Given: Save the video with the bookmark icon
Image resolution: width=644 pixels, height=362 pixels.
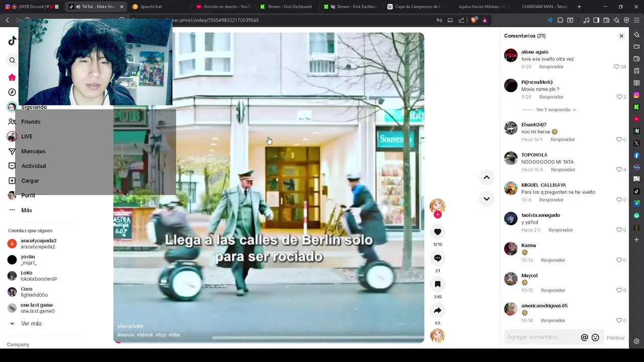Looking at the screenshot, I should [438, 284].
